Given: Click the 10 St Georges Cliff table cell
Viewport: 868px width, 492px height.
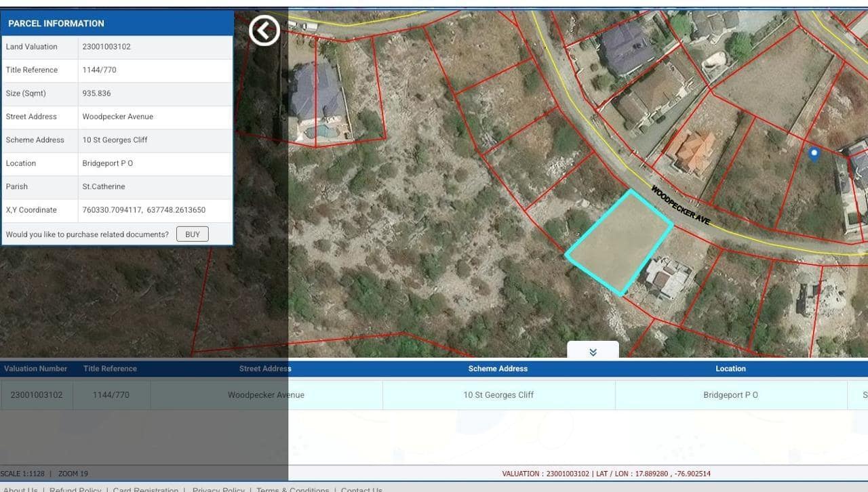Looking at the screenshot, I should pos(498,395).
